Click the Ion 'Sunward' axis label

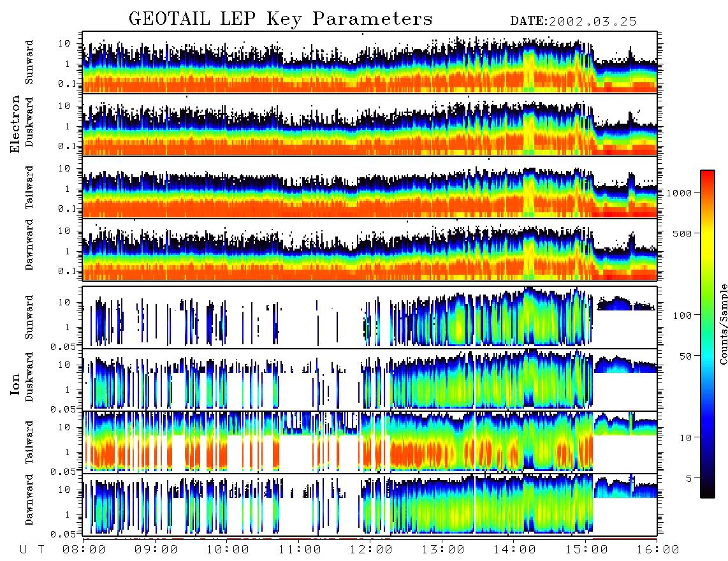[29, 317]
